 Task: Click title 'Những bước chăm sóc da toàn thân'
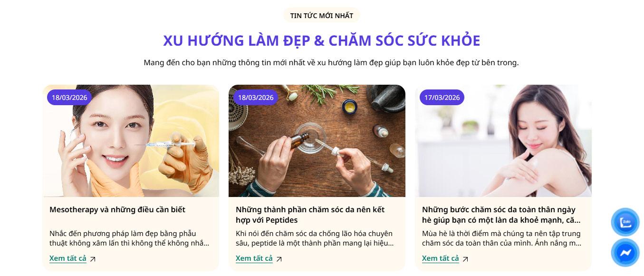point(501,215)
